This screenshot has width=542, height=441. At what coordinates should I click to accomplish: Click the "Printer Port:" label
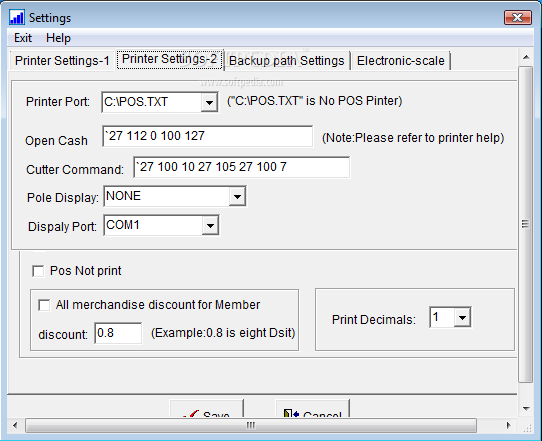point(58,102)
